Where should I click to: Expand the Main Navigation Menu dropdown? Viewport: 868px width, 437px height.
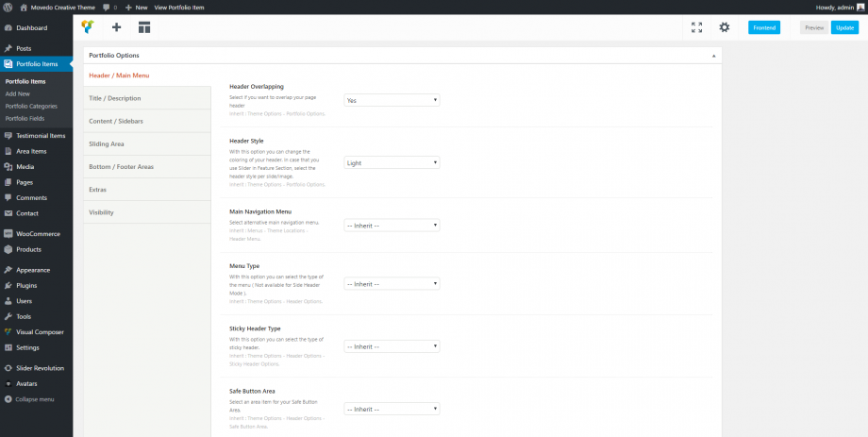(x=392, y=226)
